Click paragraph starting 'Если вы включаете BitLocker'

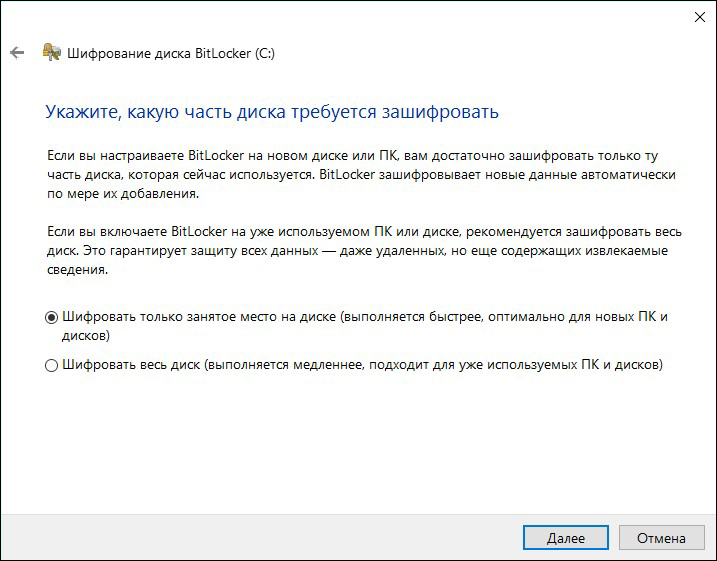point(364,251)
